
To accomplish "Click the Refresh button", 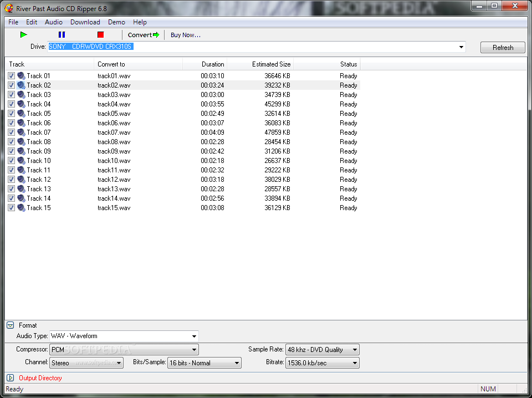I will (503, 48).
